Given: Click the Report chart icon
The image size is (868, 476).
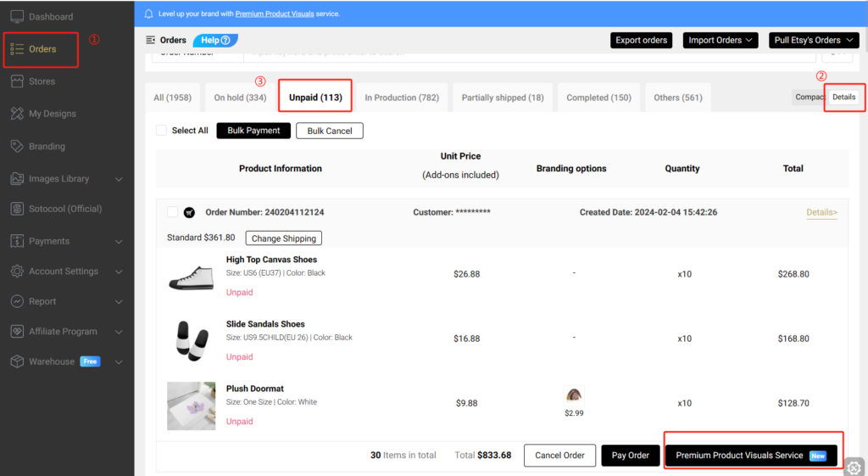Looking at the screenshot, I should 17,301.
